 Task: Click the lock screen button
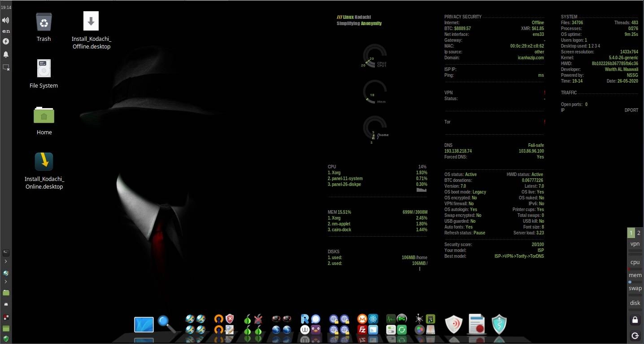(x=635, y=320)
